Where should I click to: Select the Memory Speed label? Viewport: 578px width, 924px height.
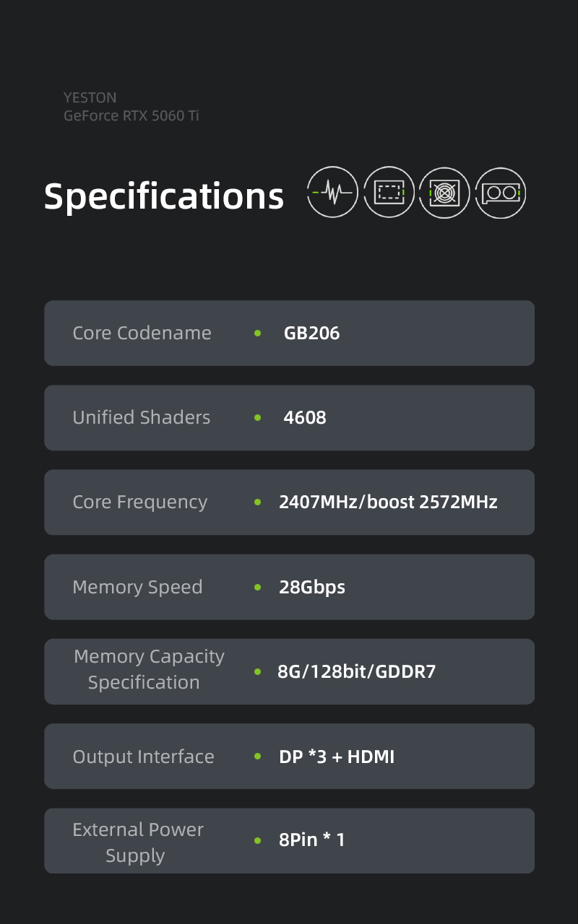click(137, 587)
